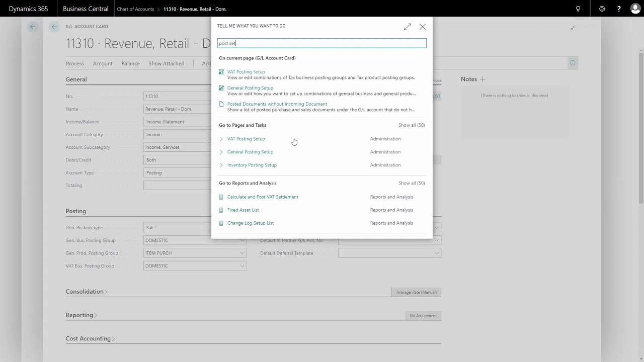Add a new note with plus icon
The width and height of the screenshot is (644, 362).
click(482, 79)
